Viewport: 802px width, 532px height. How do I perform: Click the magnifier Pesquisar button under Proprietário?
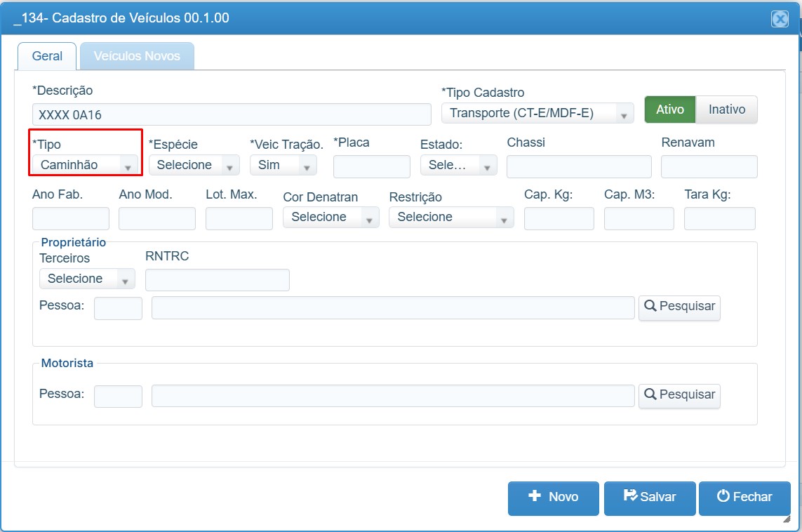tap(679, 307)
